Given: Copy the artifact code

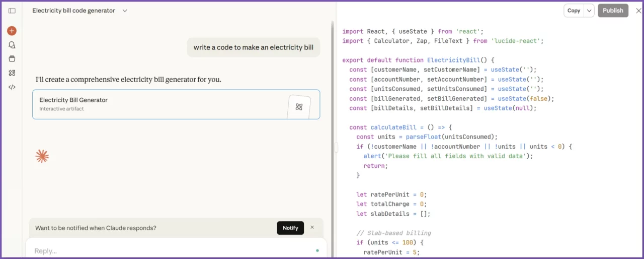Looking at the screenshot, I should pyautogui.click(x=574, y=11).
